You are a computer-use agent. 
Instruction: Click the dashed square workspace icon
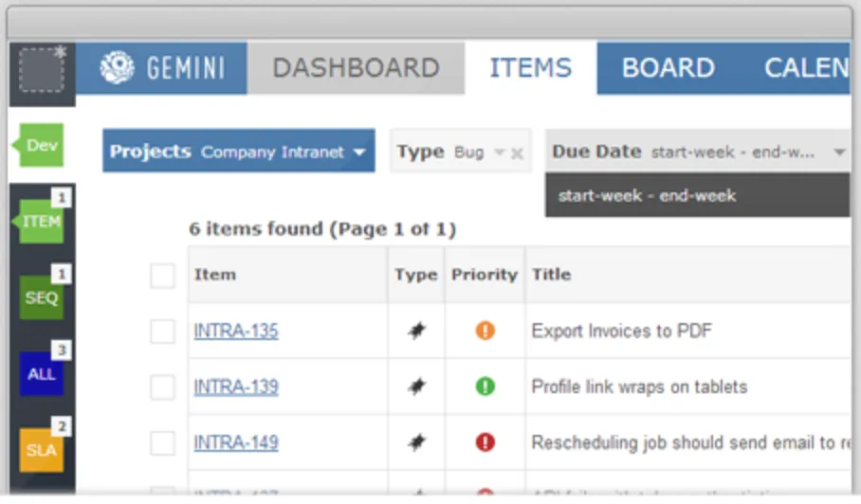point(40,71)
